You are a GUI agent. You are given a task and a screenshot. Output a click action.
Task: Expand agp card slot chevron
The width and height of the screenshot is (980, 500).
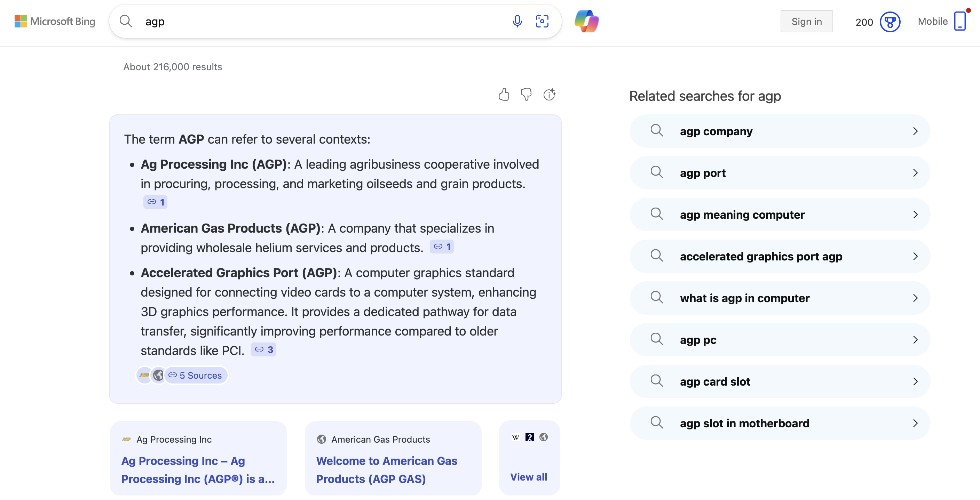(x=915, y=382)
